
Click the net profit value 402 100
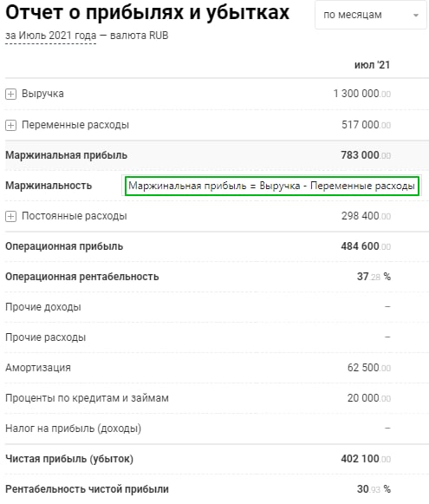366,459
